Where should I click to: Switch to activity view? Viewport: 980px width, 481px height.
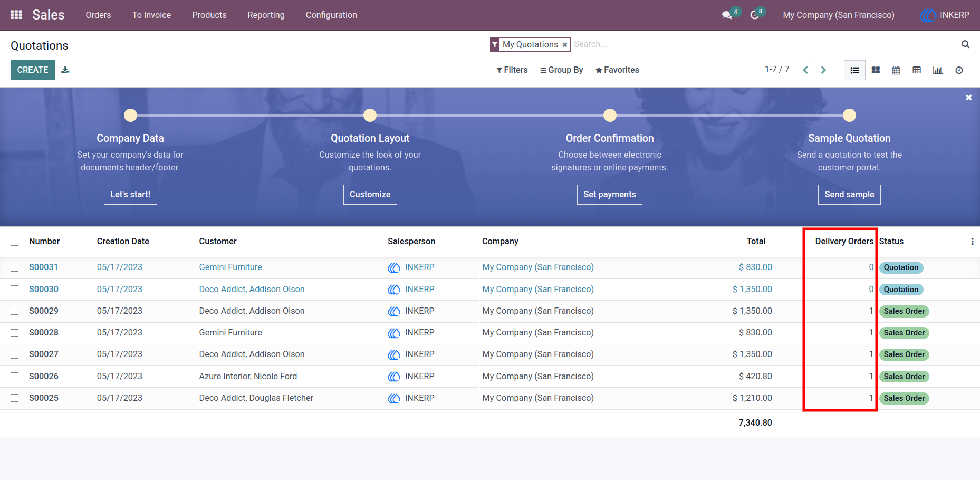959,70
